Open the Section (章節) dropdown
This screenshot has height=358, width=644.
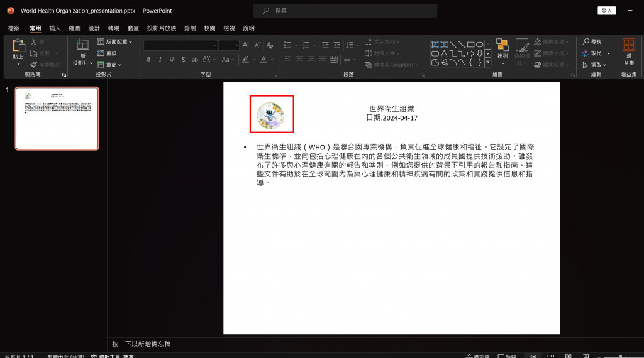coord(109,65)
